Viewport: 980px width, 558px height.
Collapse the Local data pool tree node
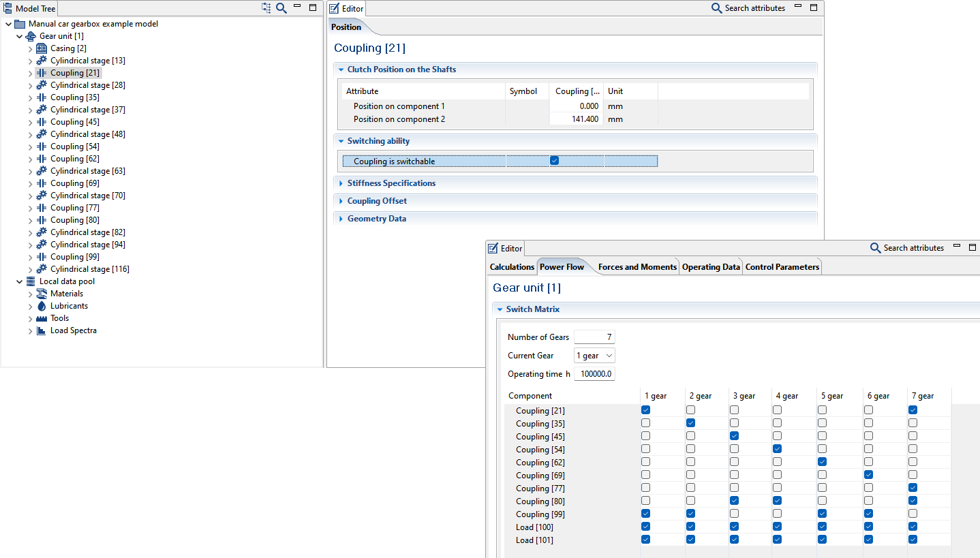pyautogui.click(x=20, y=281)
